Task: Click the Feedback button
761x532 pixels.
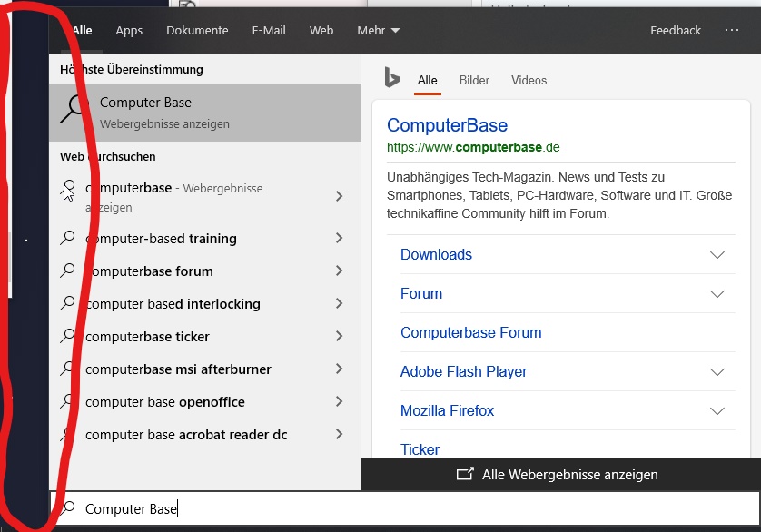Action: (x=676, y=30)
